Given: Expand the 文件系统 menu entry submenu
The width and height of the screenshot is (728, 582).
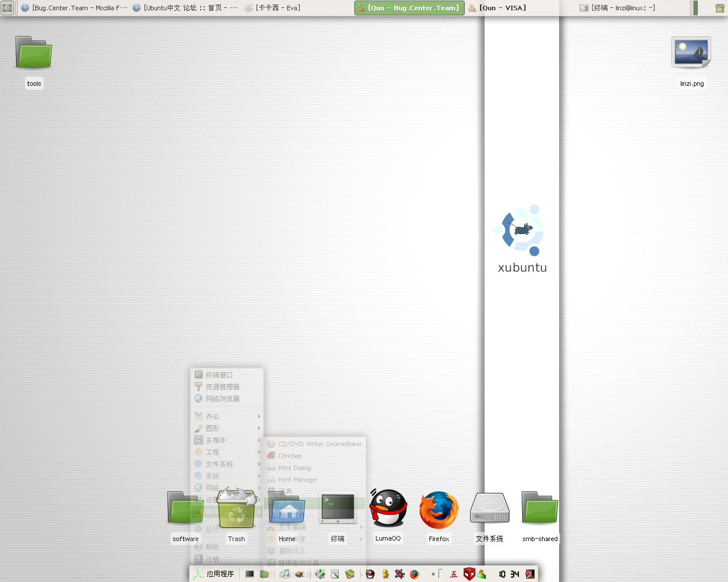Looking at the screenshot, I should (226, 464).
